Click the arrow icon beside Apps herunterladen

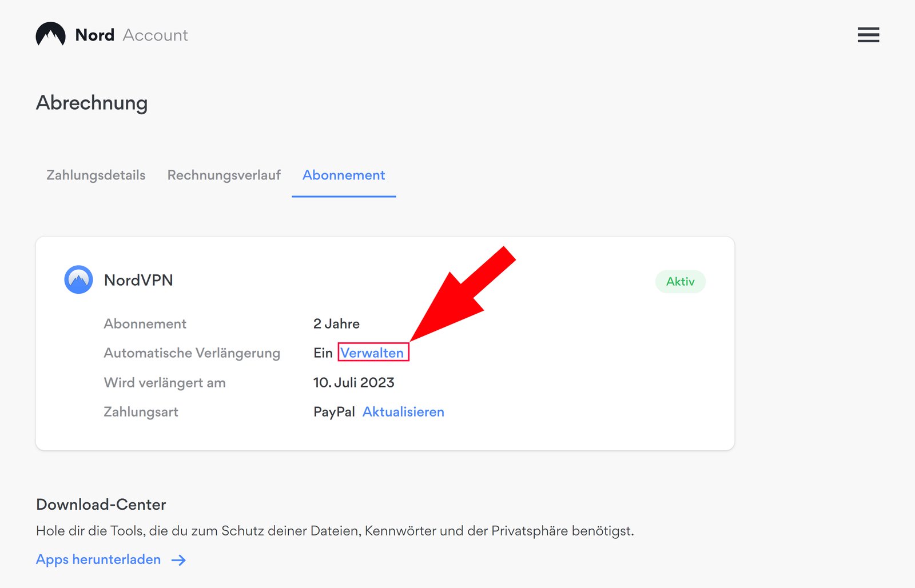(x=179, y=560)
